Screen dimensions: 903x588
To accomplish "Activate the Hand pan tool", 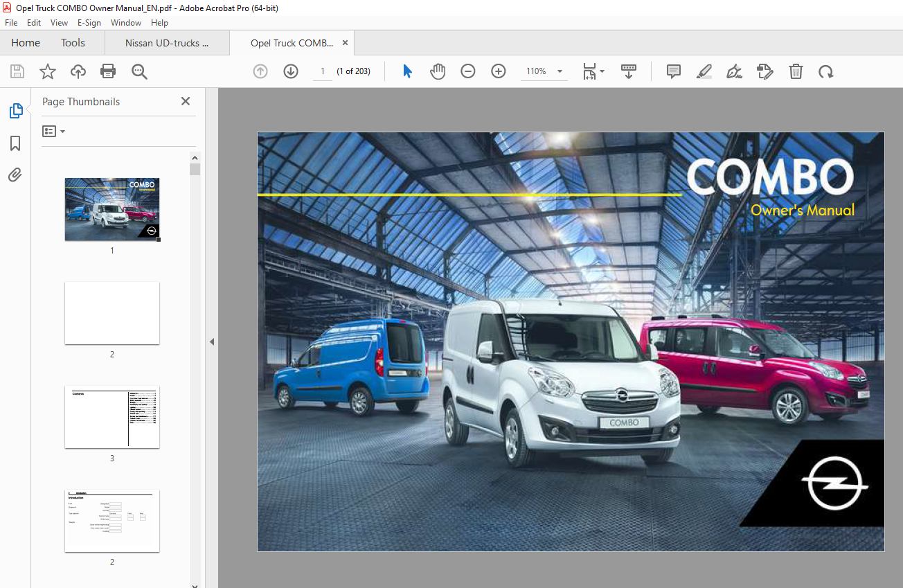I will point(438,71).
